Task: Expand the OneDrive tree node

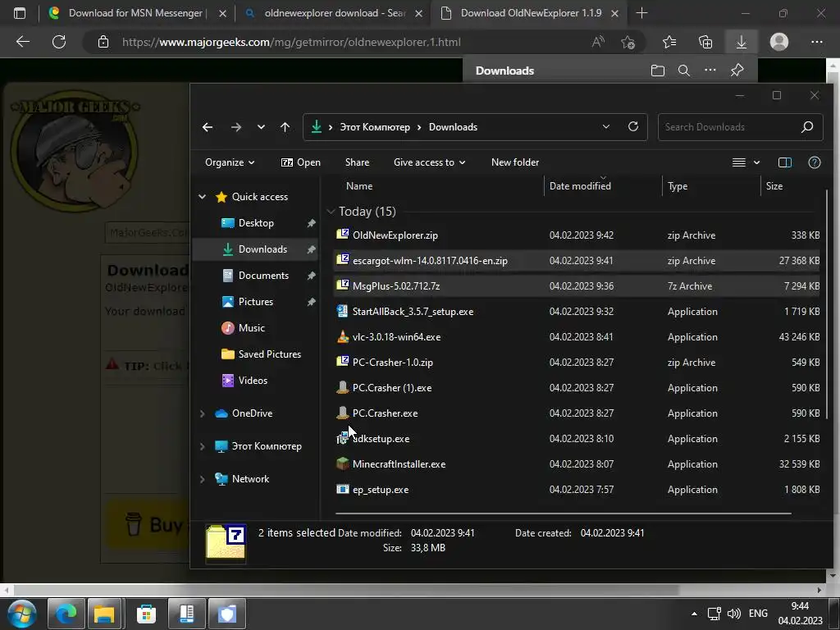Action: [x=203, y=413]
